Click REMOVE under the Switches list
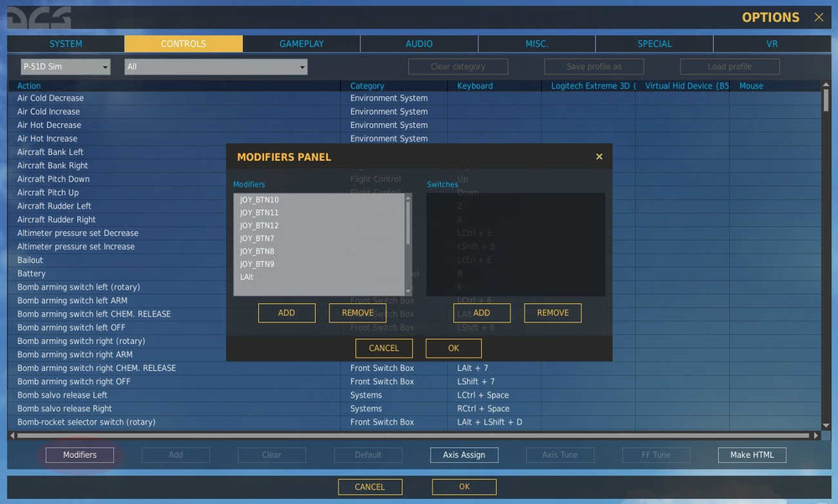The image size is (838, 504). click(552, 313)
